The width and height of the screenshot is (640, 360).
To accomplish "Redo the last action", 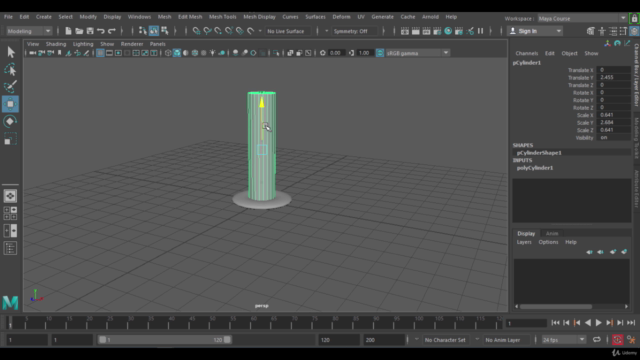I will coord(111,31).
